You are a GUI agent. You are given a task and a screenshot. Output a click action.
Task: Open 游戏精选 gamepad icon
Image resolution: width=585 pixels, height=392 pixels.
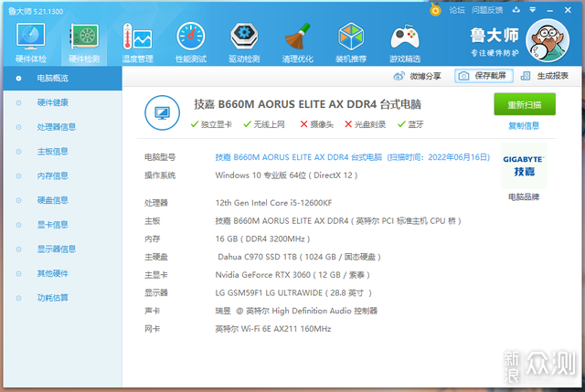coord(404,42)
